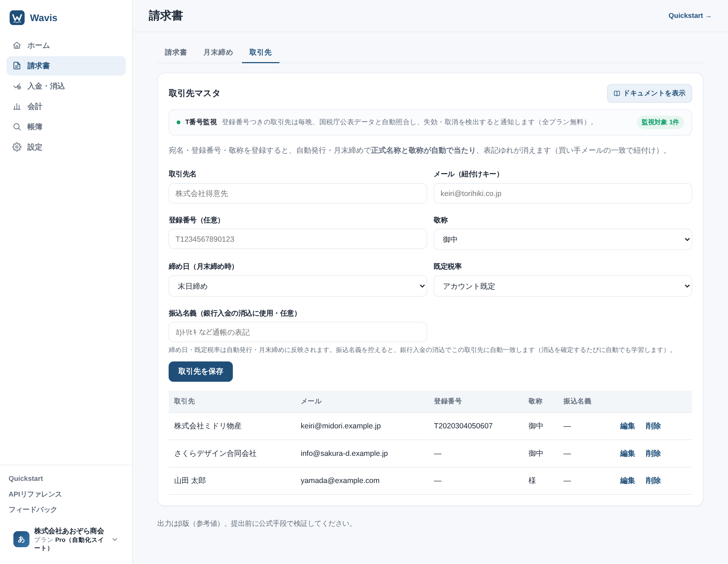The height and width of the screenshot is (564, 728).
Task: Click the 株式会社ミドリ物産 name cell
Action: click(208, 426)
